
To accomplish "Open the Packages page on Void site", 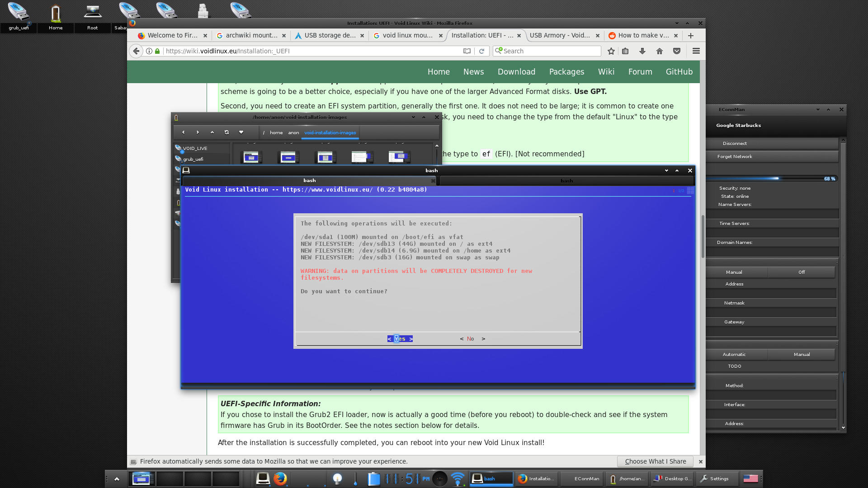I will [x=566, y=72].
